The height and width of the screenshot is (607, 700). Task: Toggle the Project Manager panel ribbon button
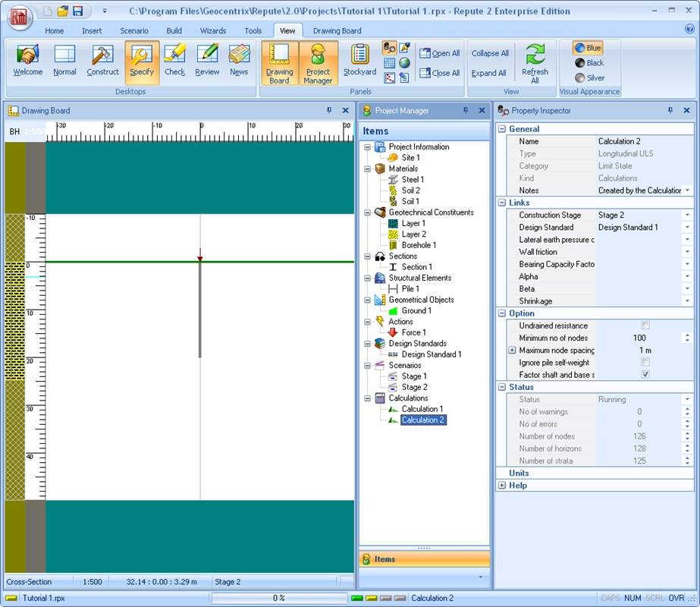(319, 63)
